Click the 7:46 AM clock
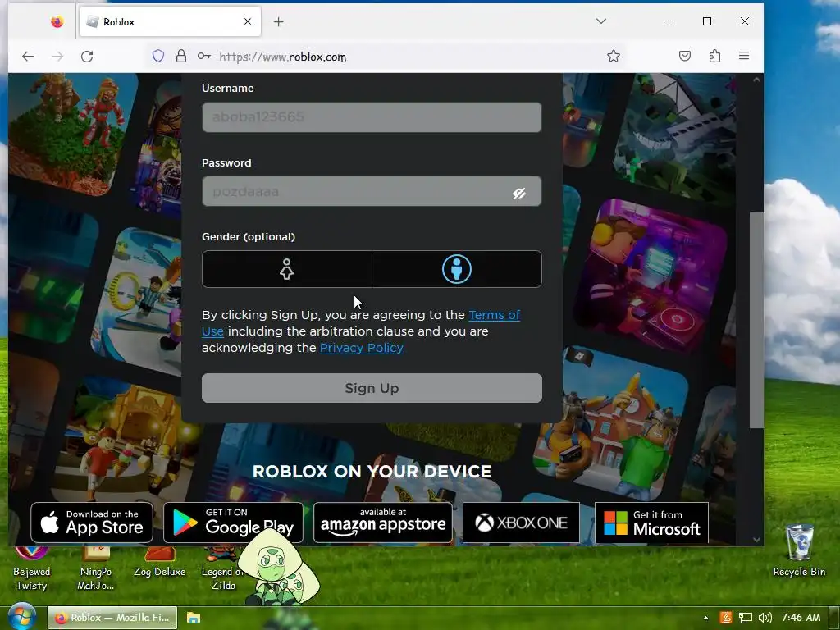The height and width of the screenshot is (630, 840). coord(801,618)
